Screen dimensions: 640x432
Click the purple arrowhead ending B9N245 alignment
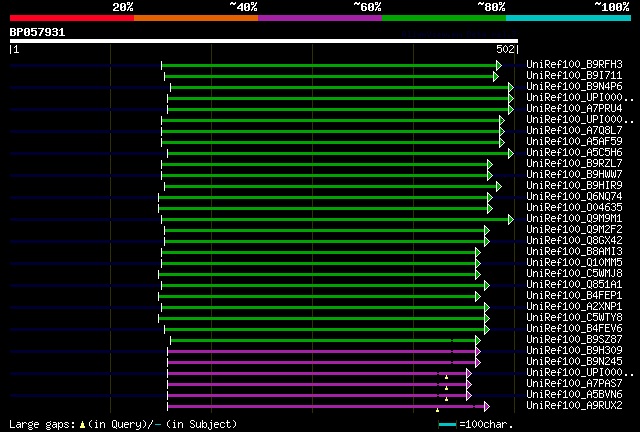478,363
